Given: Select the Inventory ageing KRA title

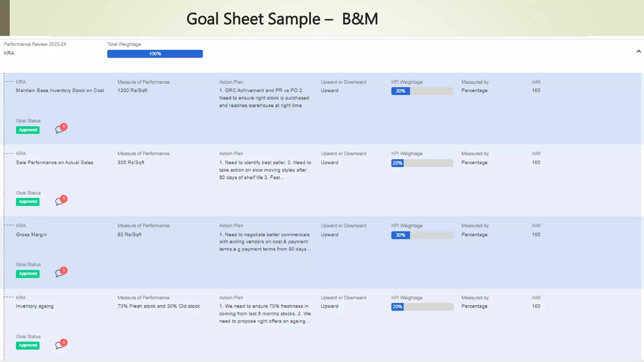Looking at the screenshot, I should [x=35, y=306].
